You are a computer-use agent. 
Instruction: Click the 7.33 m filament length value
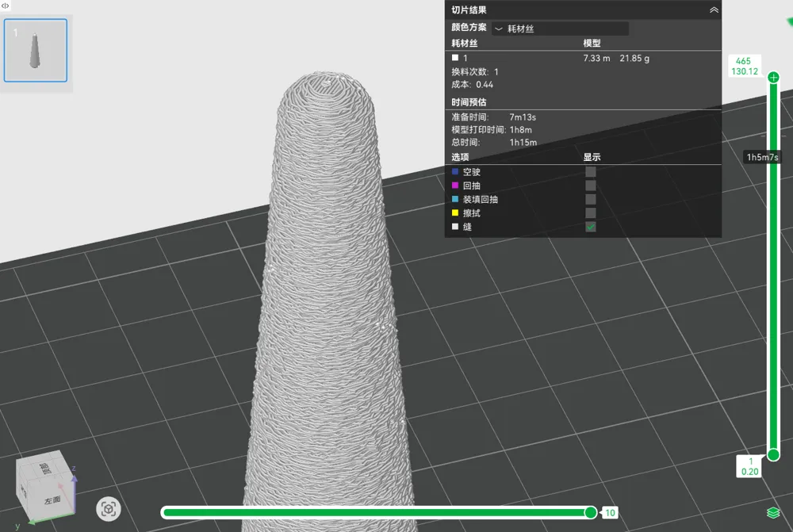(596, 58)
